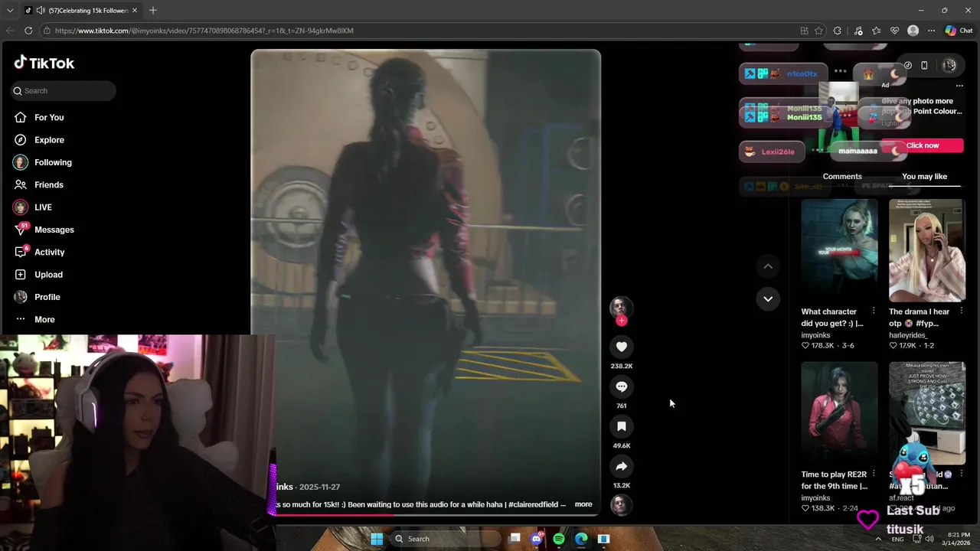Open the spinning sound disc below Share

tap(621, 505)
